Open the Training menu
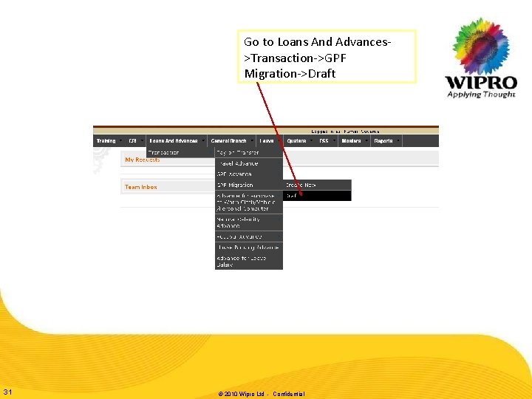 click(x=106, y=141)
